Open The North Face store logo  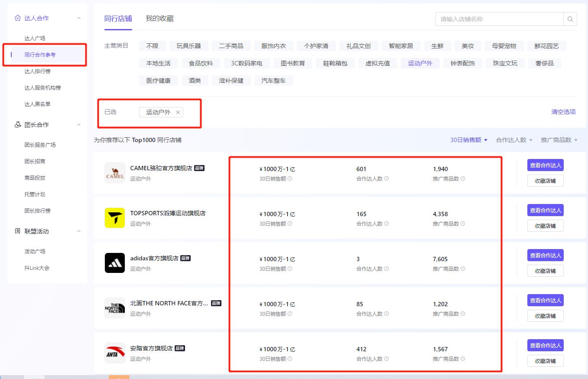coord(115,308)
